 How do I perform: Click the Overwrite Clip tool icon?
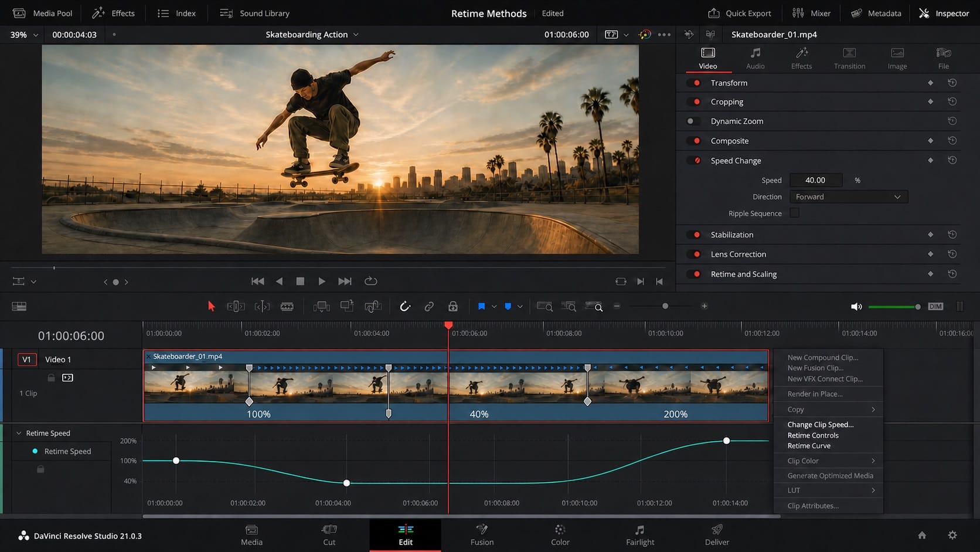347,306
